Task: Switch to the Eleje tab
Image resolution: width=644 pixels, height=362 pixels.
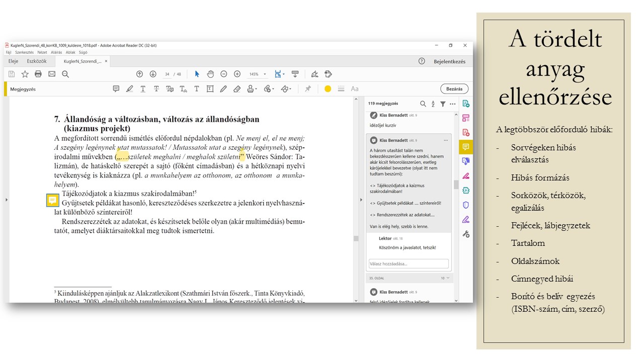Action: (x=14, y=61)
